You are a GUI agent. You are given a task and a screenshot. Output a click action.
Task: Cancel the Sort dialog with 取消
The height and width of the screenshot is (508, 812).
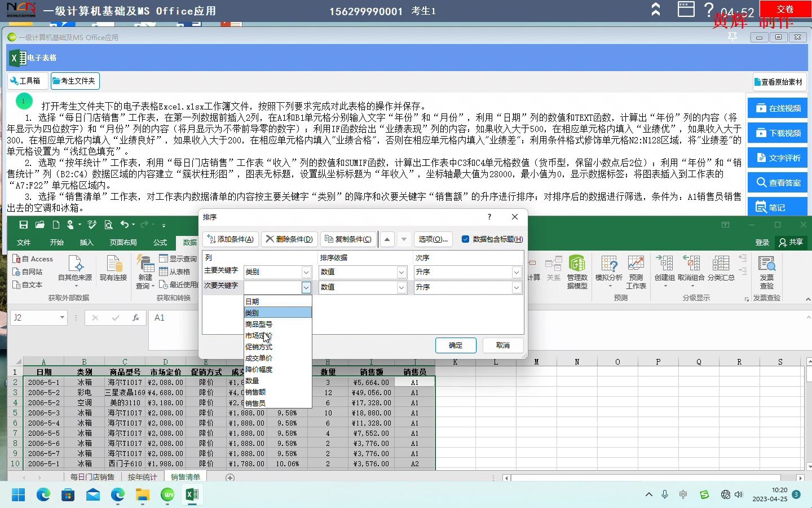503,345
